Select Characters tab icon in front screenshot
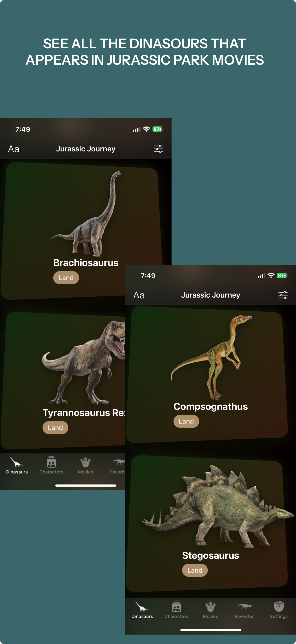Viewport: 296px width, 644px height. (176, 606)
